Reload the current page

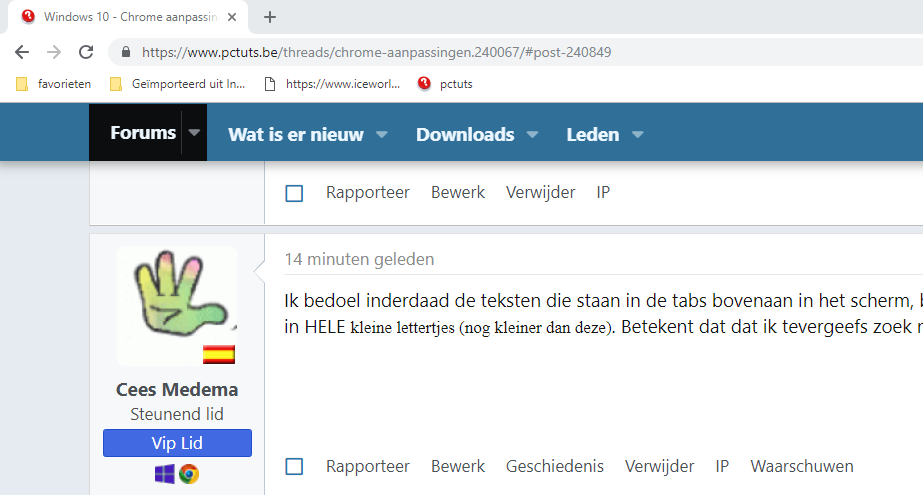86,52
